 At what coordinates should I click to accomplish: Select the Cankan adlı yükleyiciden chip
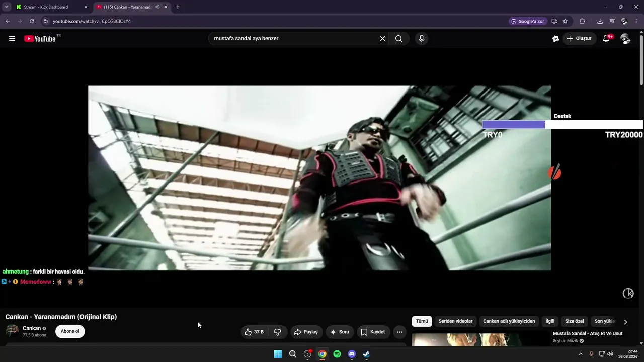(509, 321)
